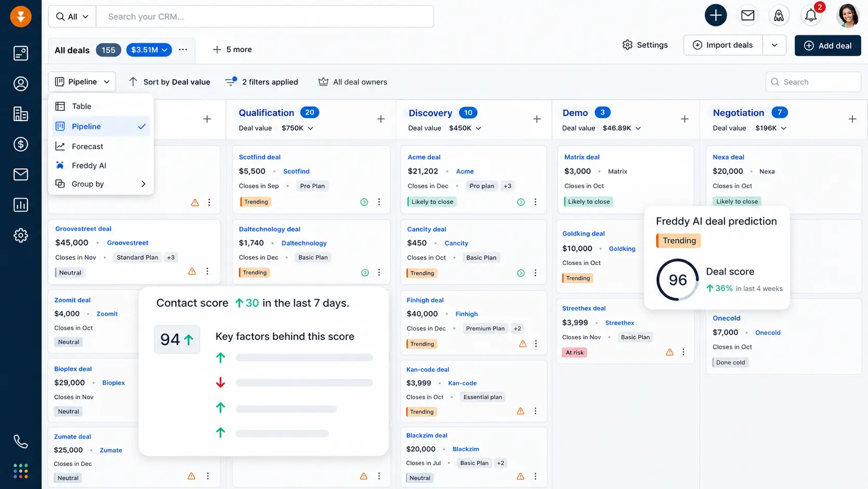Expand the $3.51M total value dropdown
868x489 pixels.
[149, 50]
